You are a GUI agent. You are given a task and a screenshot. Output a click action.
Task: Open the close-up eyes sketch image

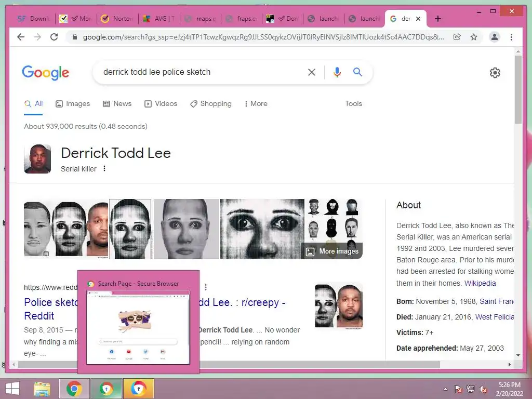[262, 229]
